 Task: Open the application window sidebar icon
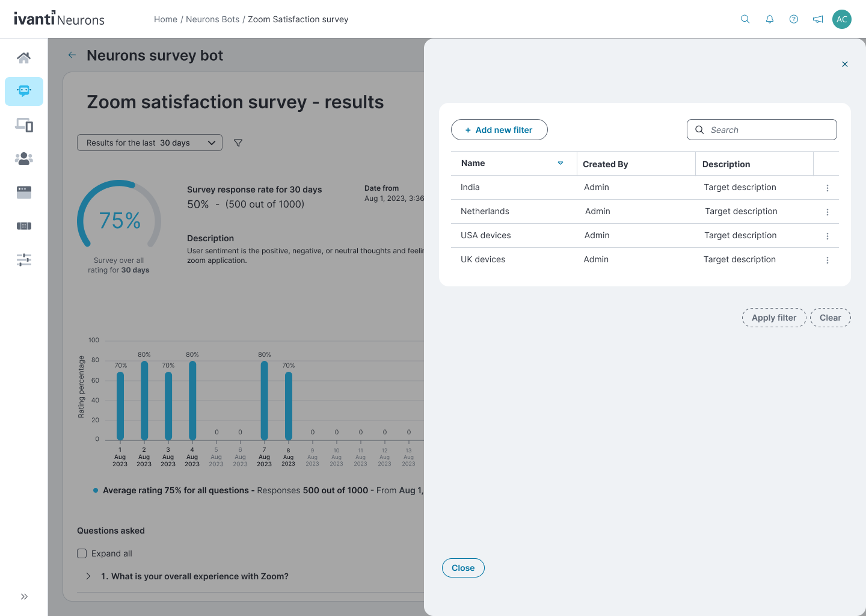[x=24, y=192]
